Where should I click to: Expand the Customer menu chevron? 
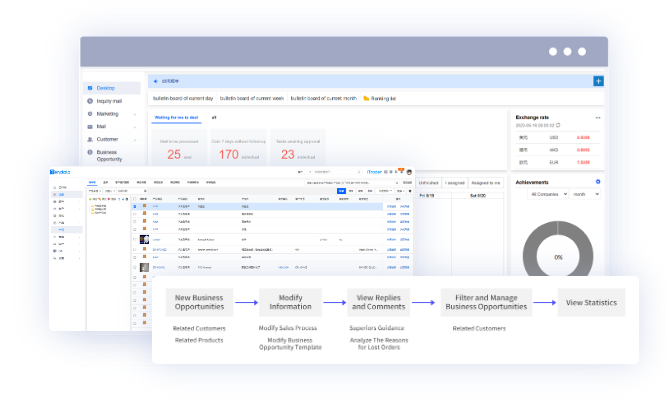point(135,140)
